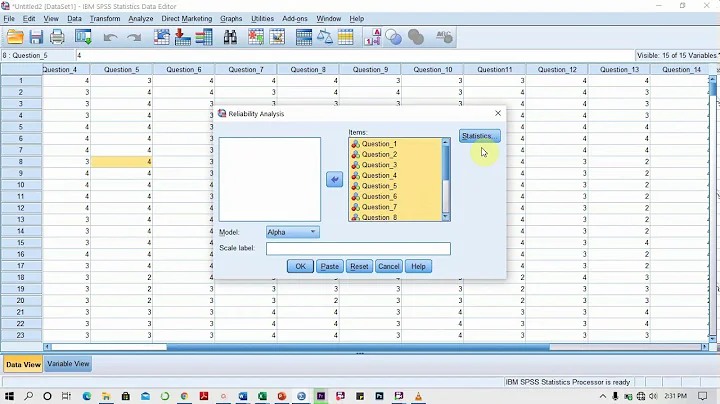Select Question_6 in the Items list
The width and height of the screenshot is (720, 404).
point(395,196)
